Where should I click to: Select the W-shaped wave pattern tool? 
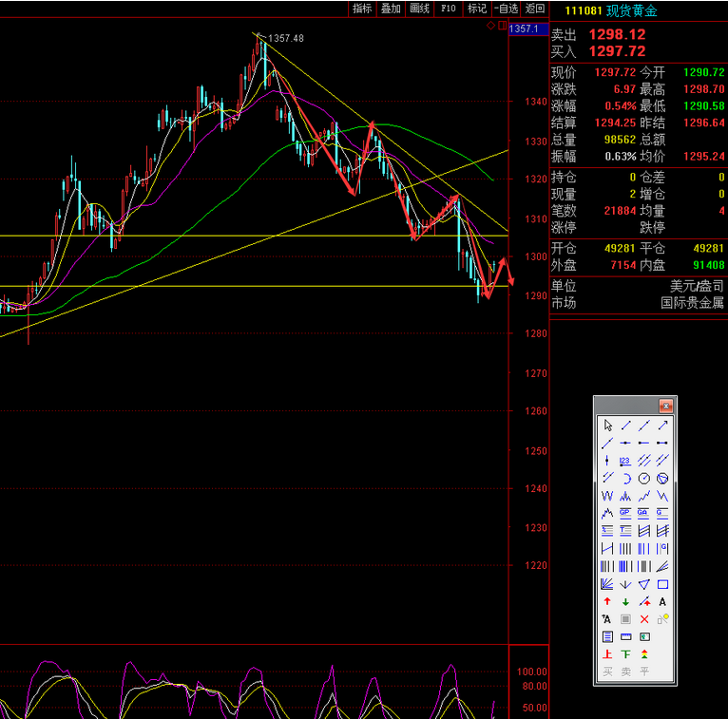(x=607, y=496)
